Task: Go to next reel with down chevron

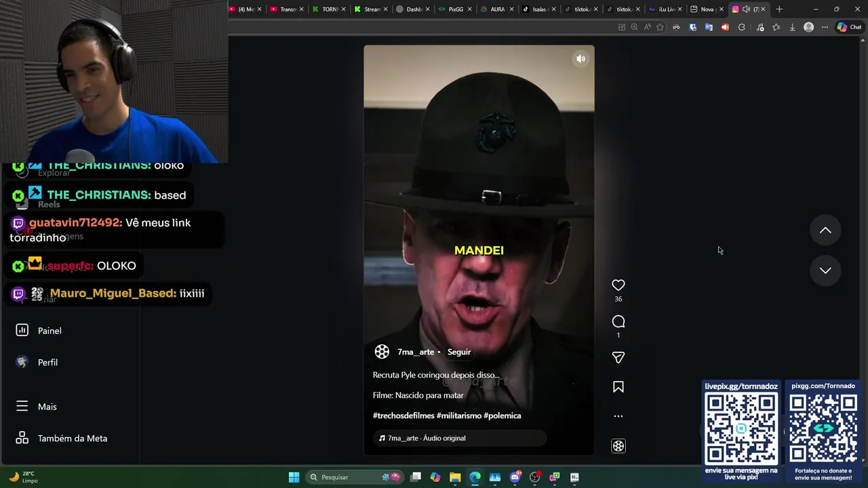Action: (x=825, y=270)
